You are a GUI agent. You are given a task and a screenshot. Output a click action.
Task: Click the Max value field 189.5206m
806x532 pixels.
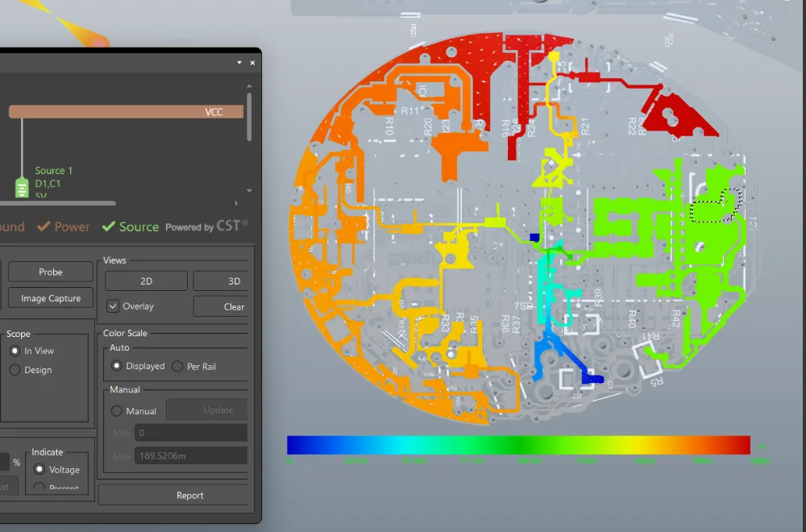point(191,456)
